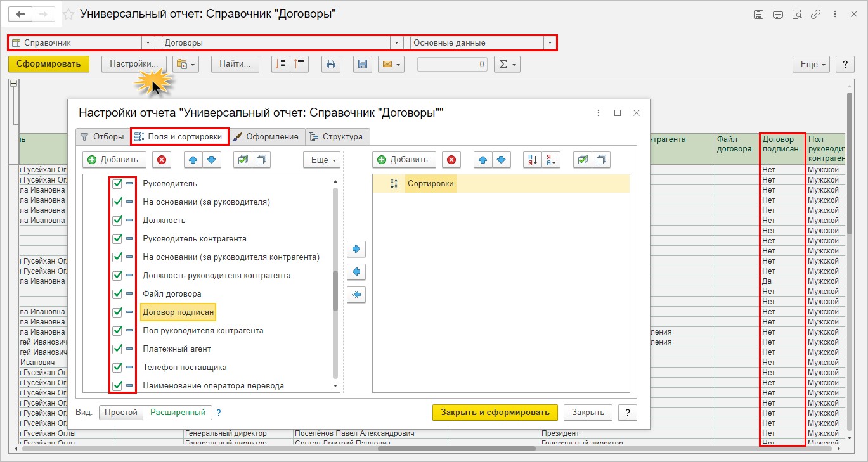Screen dimensions: 868x462
Task: Click "Закрыть и сформировать" button
Action: (495, 412)
